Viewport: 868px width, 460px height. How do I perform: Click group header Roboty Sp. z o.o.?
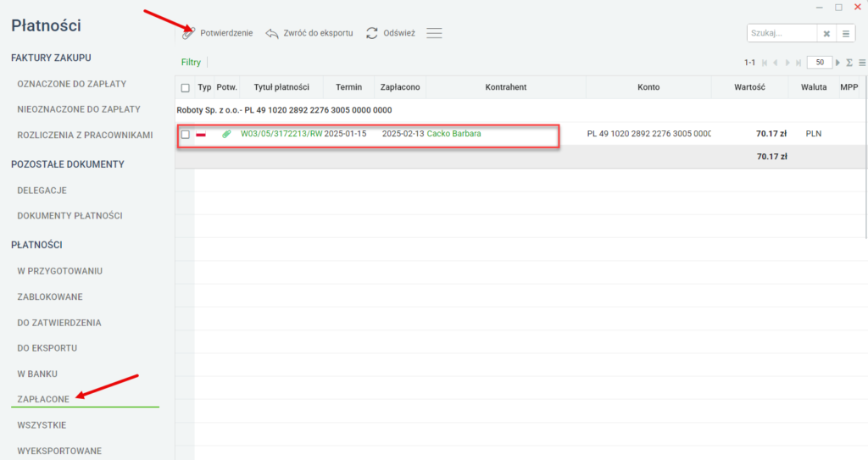pyautogui.click(x=284, y=110)
